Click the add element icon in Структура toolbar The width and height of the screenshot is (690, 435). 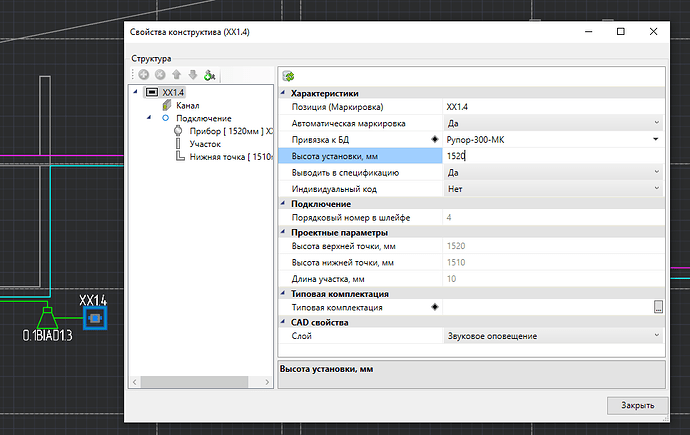(143, 75)
